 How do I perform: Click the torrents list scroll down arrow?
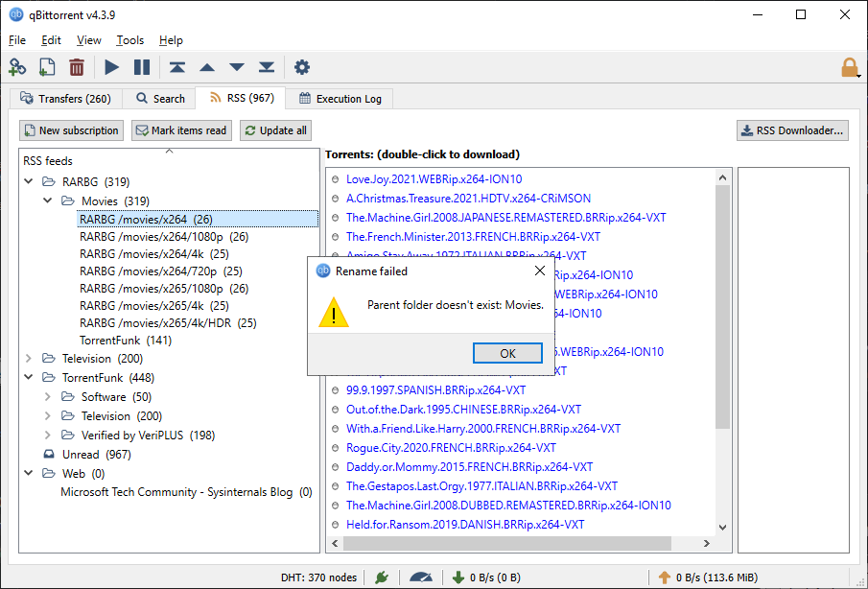pos(722,528)
